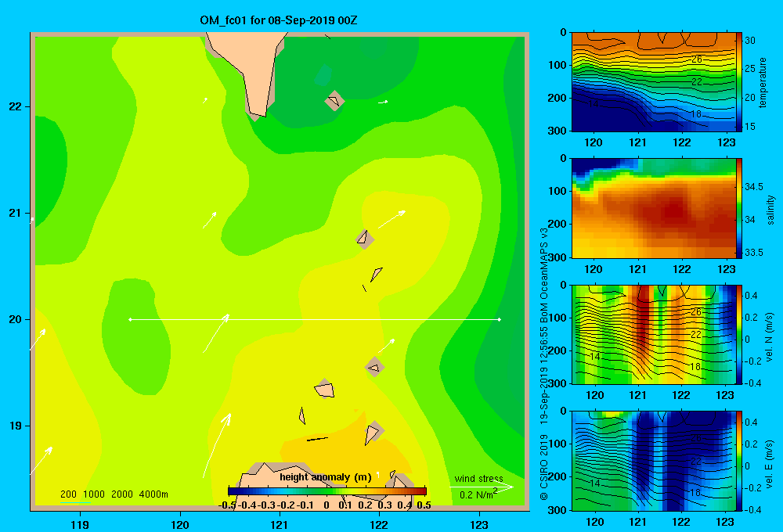Click the "vel. E (m/s)" axis label
This screenshot has height=532, width=783.
770,463
